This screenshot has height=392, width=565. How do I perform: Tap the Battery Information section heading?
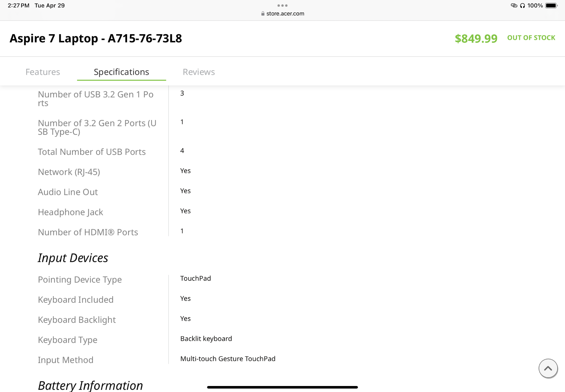[90, 385]
